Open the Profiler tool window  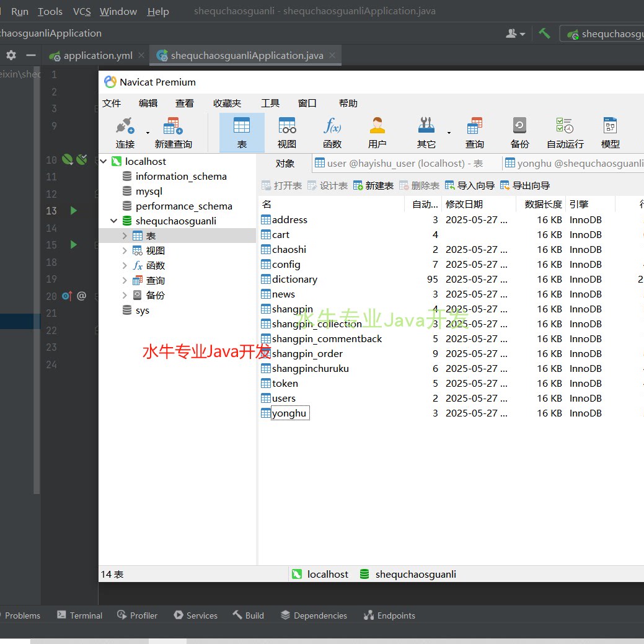click(x=137, y=615)
